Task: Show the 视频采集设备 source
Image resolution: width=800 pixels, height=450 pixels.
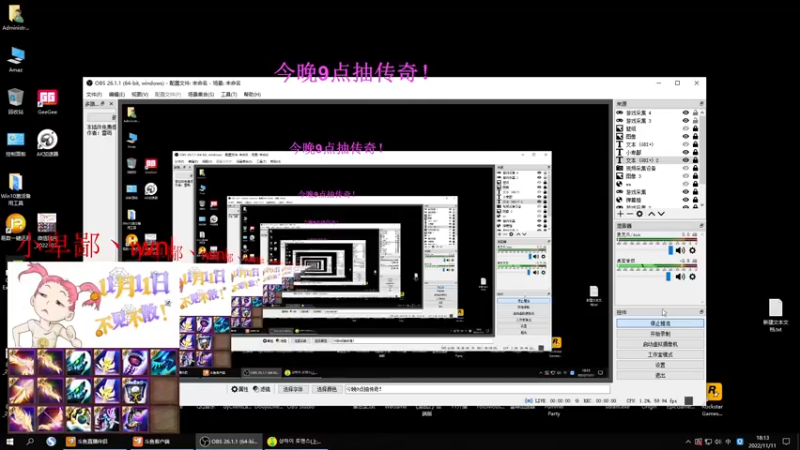Action: [x=686, y=168]
